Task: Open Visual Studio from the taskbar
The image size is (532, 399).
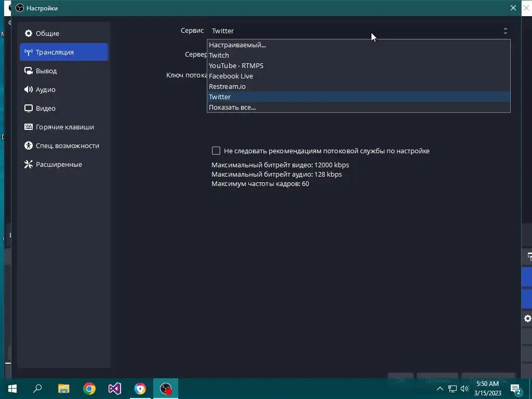Action: [115, 389]
